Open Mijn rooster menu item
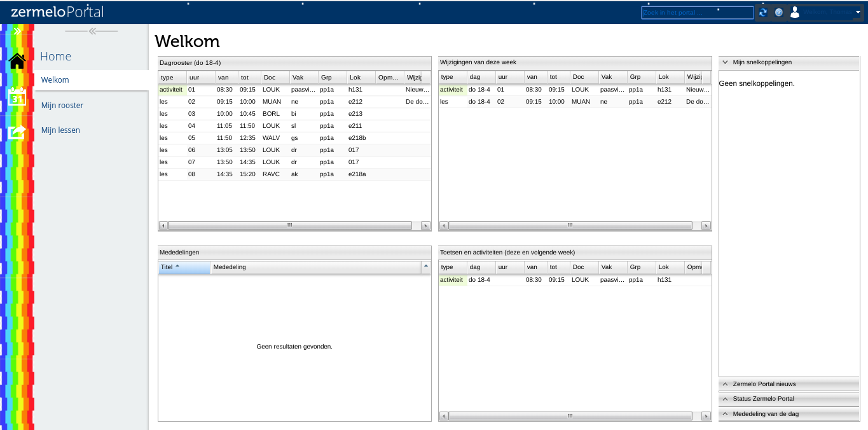 tap(62, 106)
